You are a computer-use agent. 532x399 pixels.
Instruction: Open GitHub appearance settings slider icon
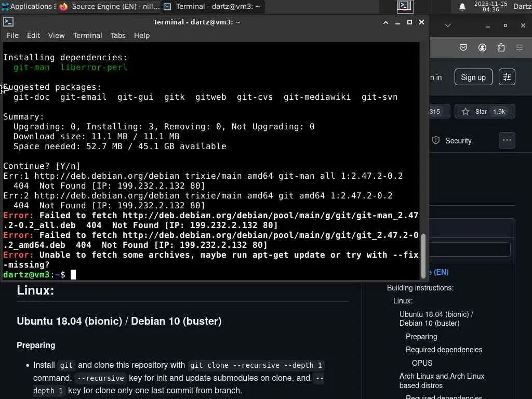point(507,77)
